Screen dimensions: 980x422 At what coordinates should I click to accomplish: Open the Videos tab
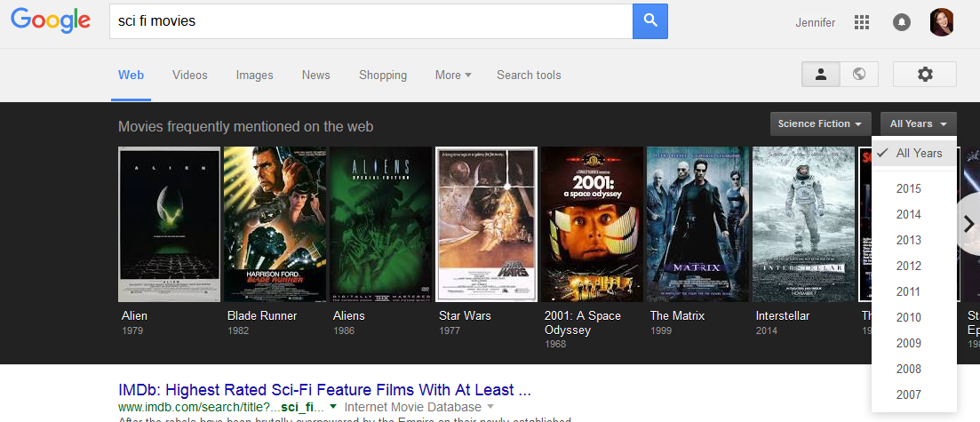pyautogui.click(x=189, y=76)
